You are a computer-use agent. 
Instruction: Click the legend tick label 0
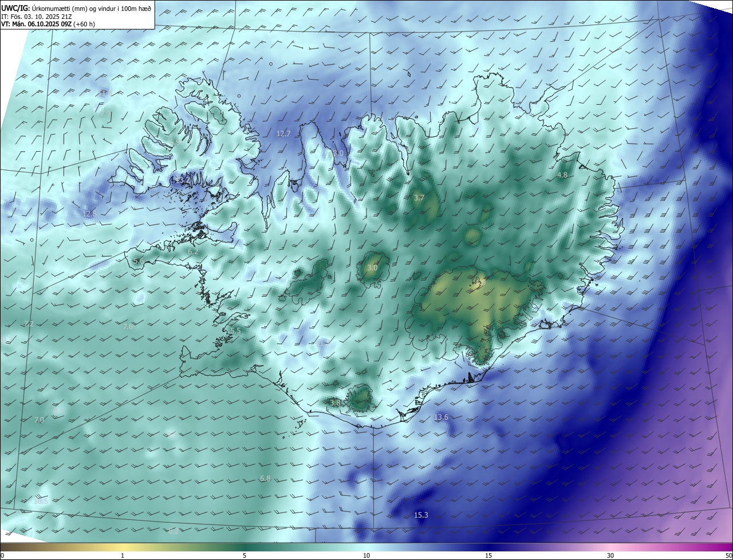pos(2,555)
